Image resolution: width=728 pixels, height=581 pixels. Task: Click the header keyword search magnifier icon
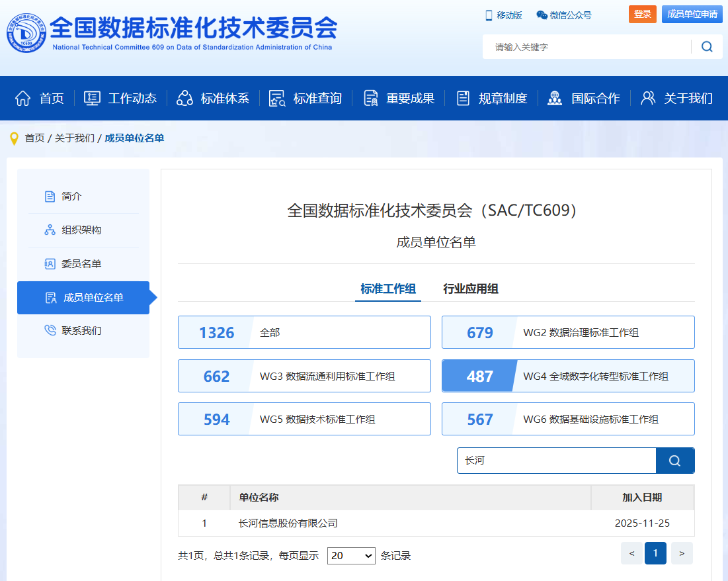point(707,46)
